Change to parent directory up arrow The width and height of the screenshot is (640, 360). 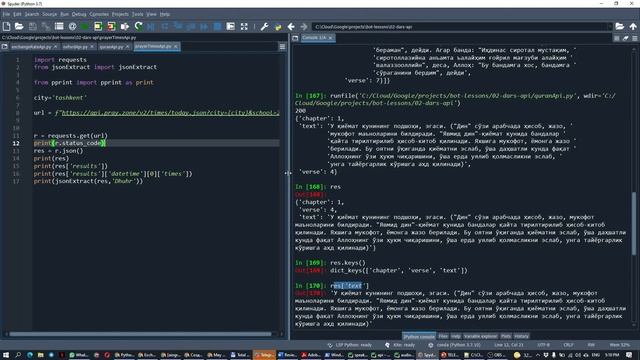click(633, 27)
